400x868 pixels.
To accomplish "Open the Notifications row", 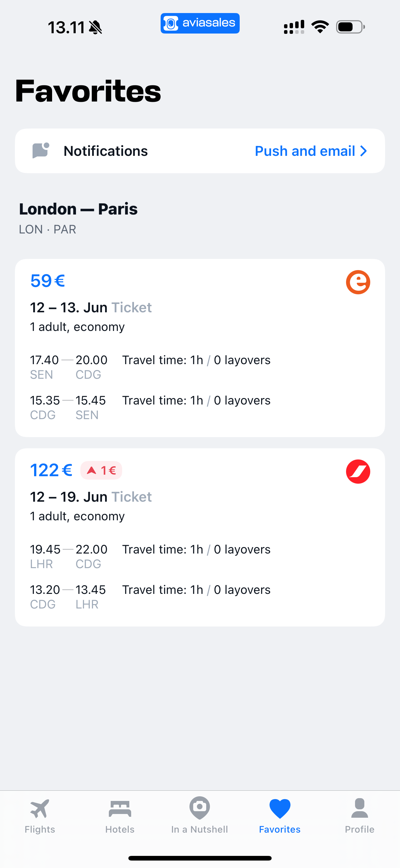I will (200, 151).
